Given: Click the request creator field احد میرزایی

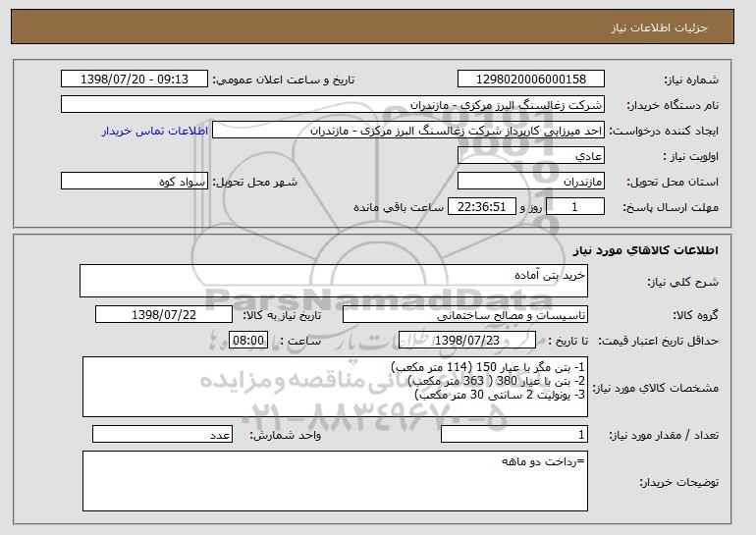Looking at the screenshot, I should [408, 131].
